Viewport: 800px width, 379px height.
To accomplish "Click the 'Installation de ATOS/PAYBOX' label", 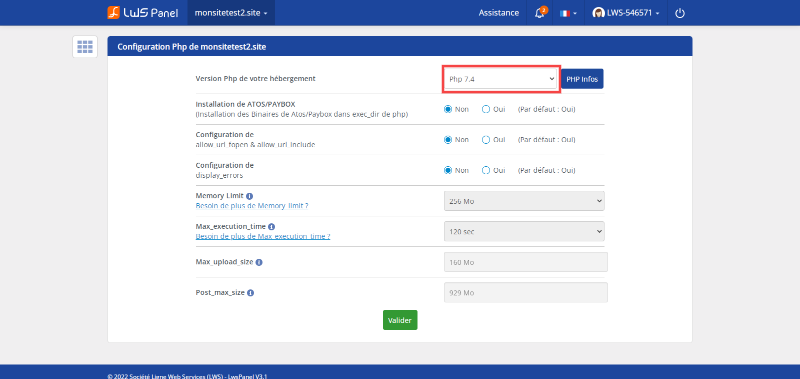I will (x=245, y=104).
